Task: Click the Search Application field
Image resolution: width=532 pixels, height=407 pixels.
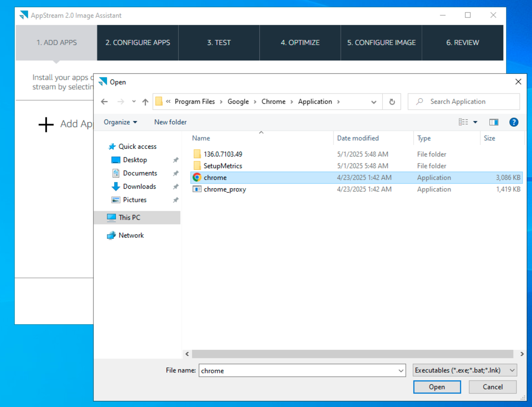Action: (464, 101)
